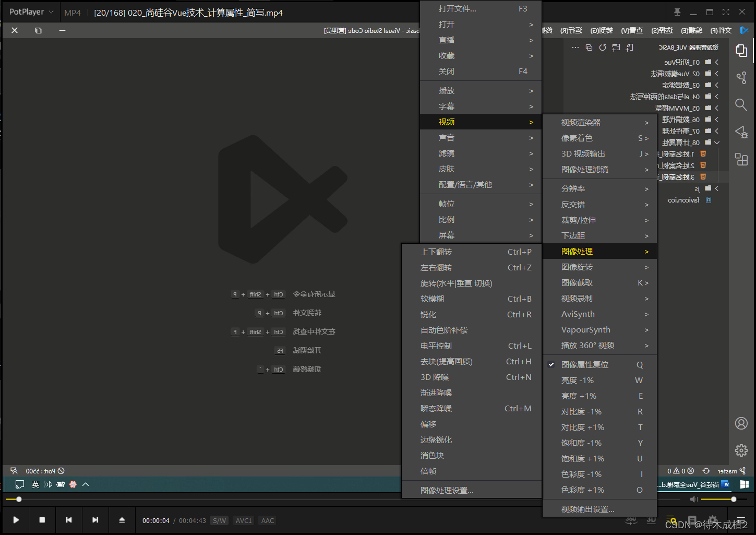Click the errors and warnings counter in the status bar
Screen dimensions: 756x535
click(x=681, y=471)
